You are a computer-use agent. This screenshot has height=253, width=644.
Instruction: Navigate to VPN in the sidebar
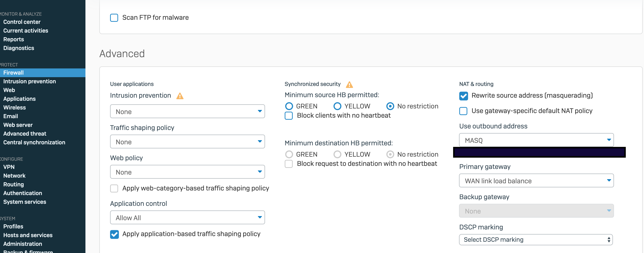coord(9,167)
